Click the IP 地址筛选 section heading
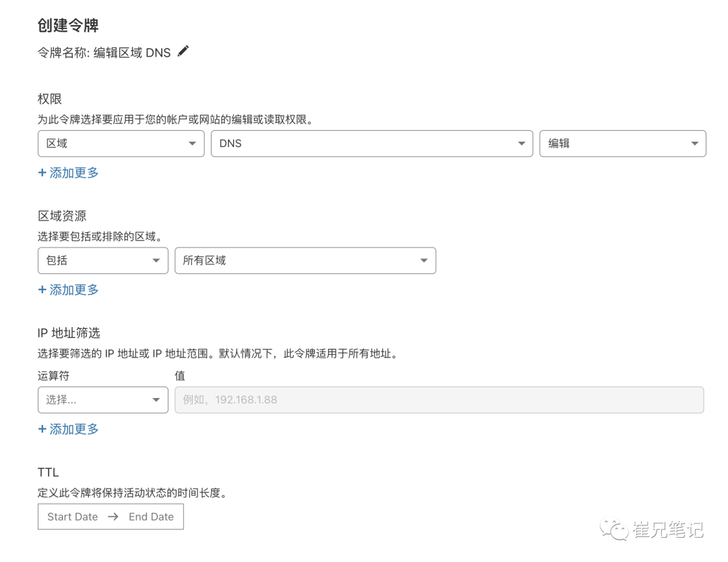This screenshot has height=562, width=728. (69, 333)
